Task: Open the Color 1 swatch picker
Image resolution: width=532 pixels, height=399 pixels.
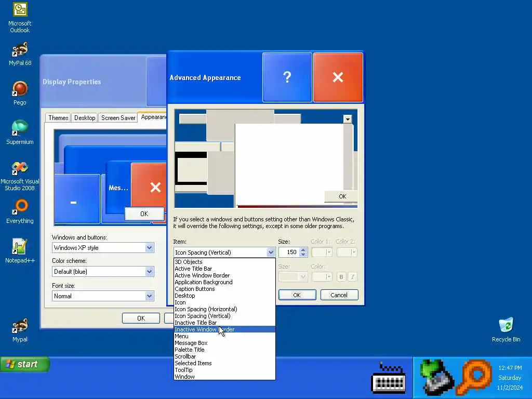Action: (x=322, y=252)
